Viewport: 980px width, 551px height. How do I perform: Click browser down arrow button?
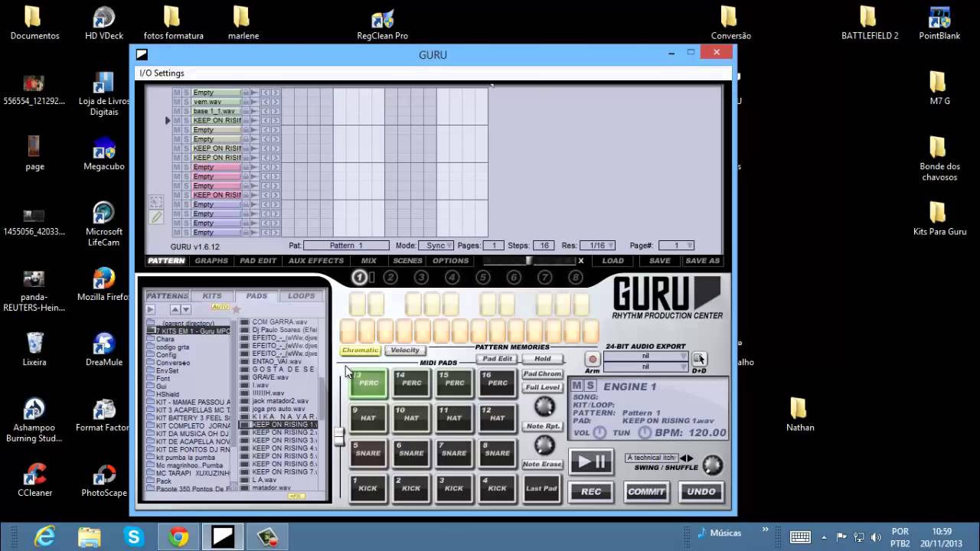pyautogui.click(x=185, y=309)
